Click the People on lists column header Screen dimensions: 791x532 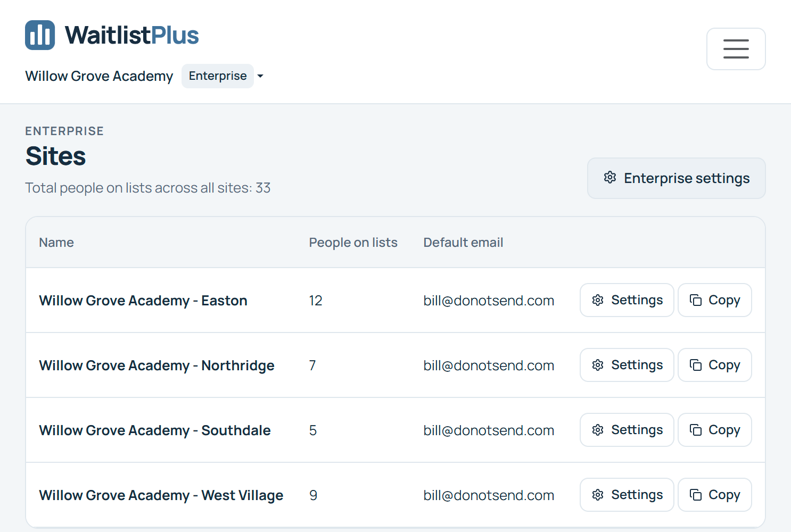[353, 243]
